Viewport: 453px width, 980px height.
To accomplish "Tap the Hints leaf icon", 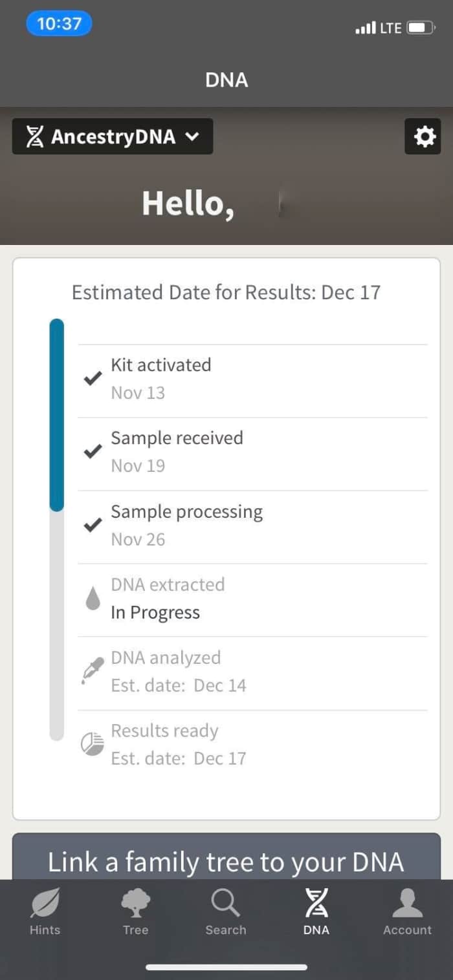I will [x=45, y=903].
